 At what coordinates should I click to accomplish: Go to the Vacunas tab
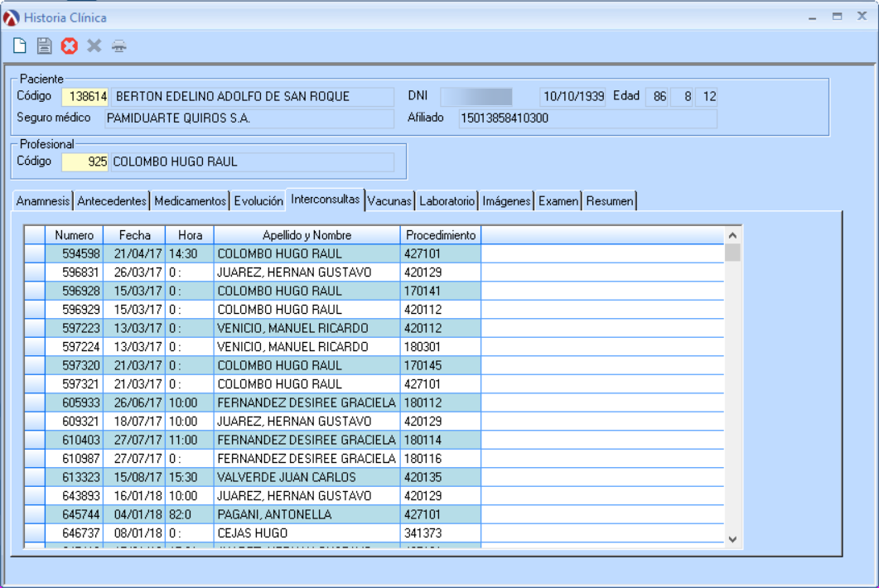pyautogui.click(x=389, y=201)
